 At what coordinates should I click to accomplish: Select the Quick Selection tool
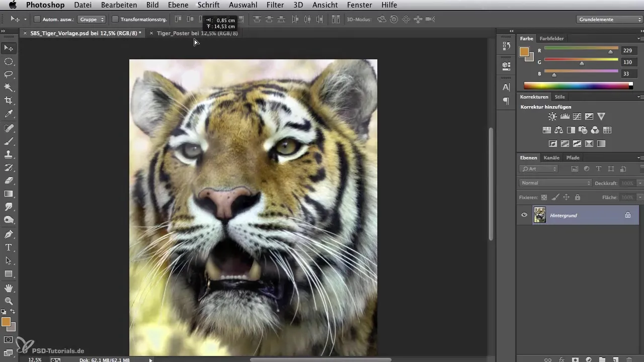click(9, 87)
